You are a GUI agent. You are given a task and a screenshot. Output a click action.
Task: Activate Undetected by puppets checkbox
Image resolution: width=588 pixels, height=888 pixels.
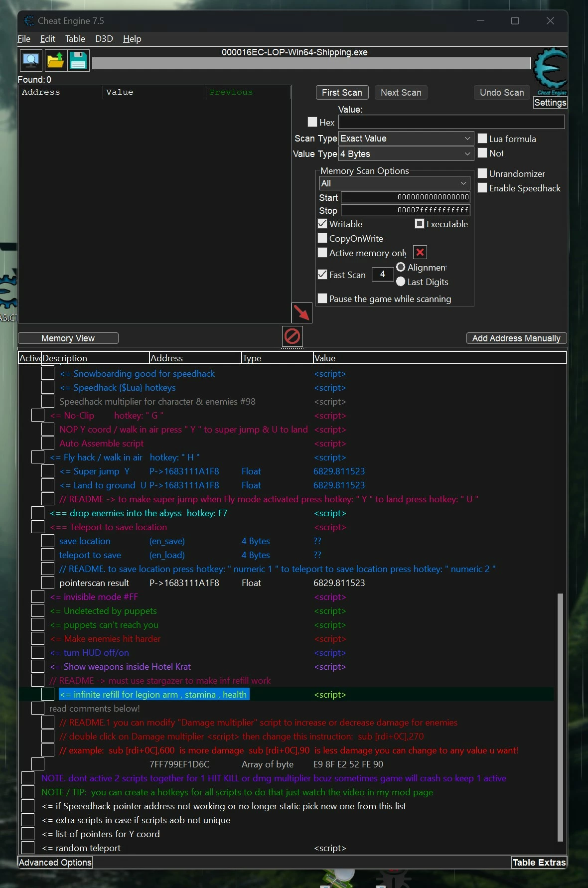(x=38, y=610)
